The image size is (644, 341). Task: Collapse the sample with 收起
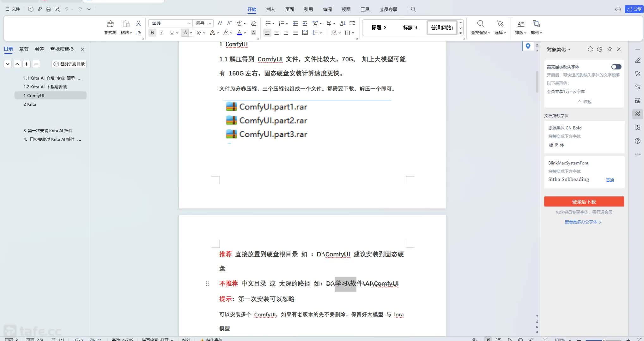[585, 101]
